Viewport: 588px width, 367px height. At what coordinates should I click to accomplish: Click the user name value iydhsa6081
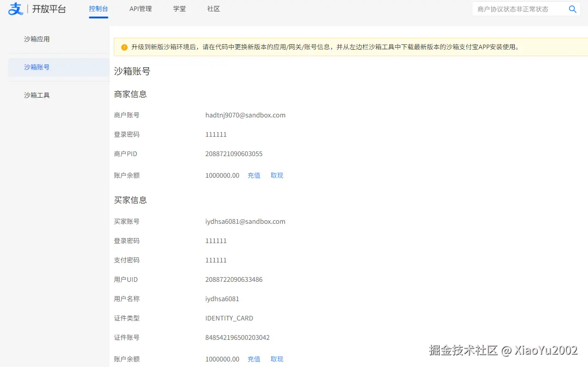point(222,299)
